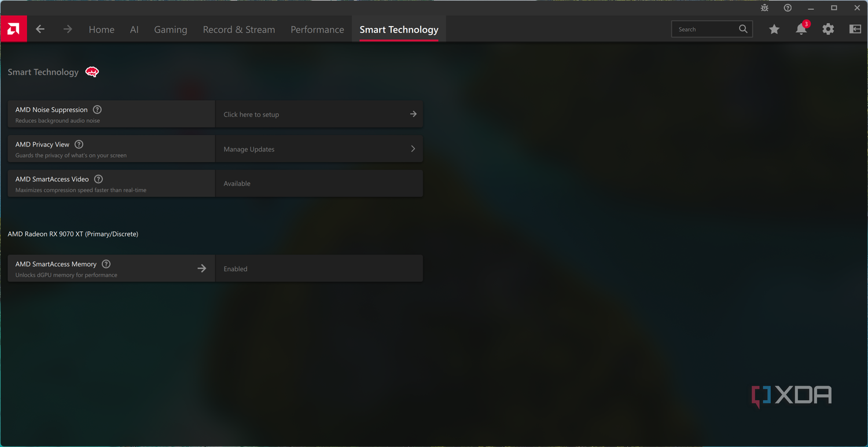Click the Smart Technology brain icon

92,72
